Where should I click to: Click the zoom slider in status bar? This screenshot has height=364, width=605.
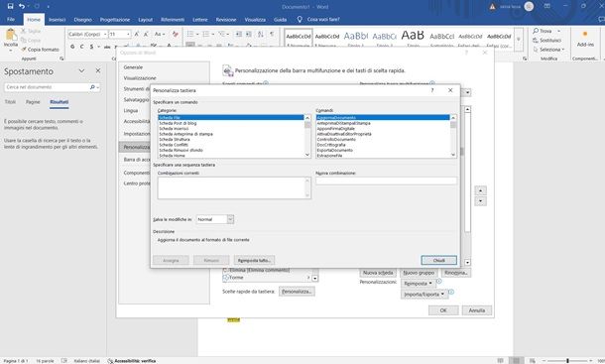[567, 361]
